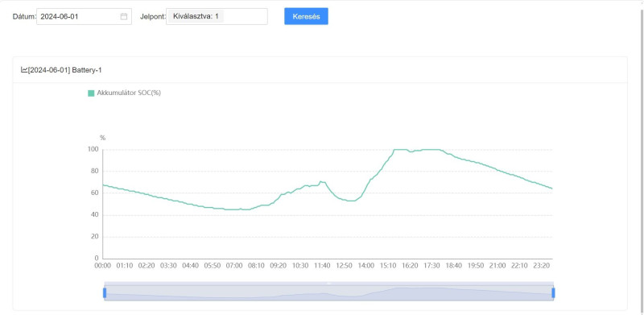The width and height of the screenshot is (644, 315).
Task: Open the calendar icon in date field
Action: tap(124, 16)
